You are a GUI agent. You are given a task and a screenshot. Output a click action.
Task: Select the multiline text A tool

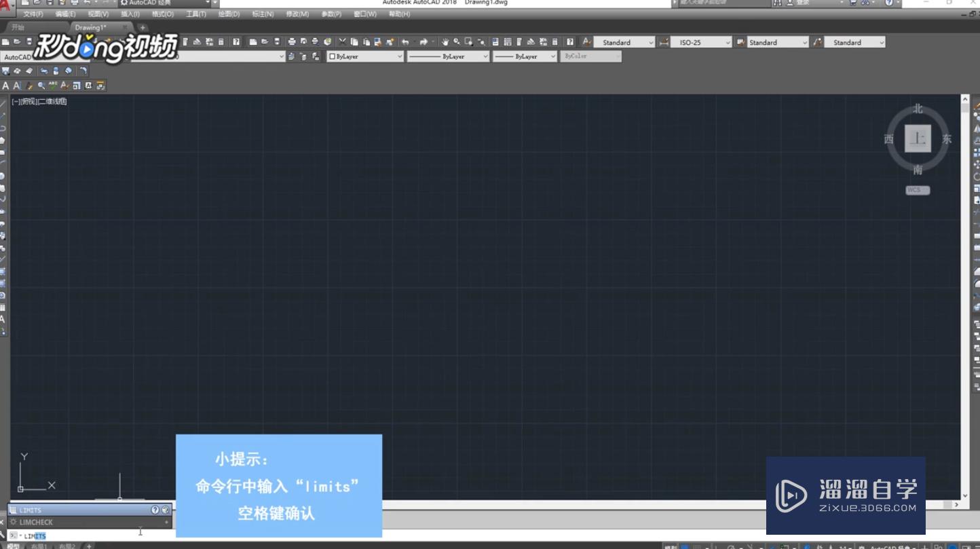(x=5, y=86)
